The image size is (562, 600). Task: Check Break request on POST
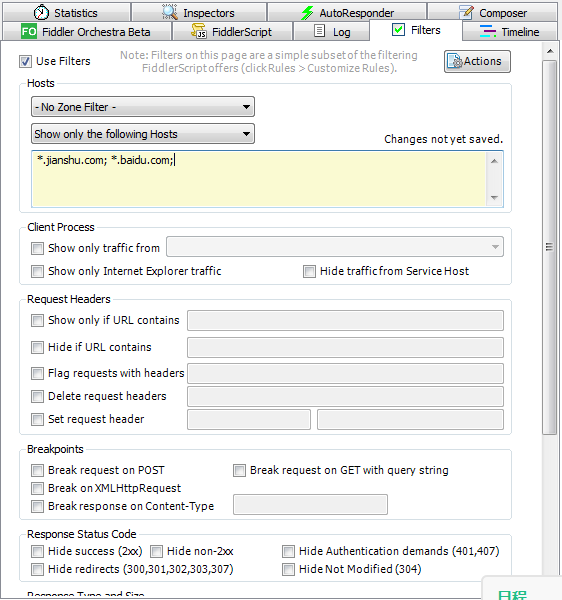37,470
